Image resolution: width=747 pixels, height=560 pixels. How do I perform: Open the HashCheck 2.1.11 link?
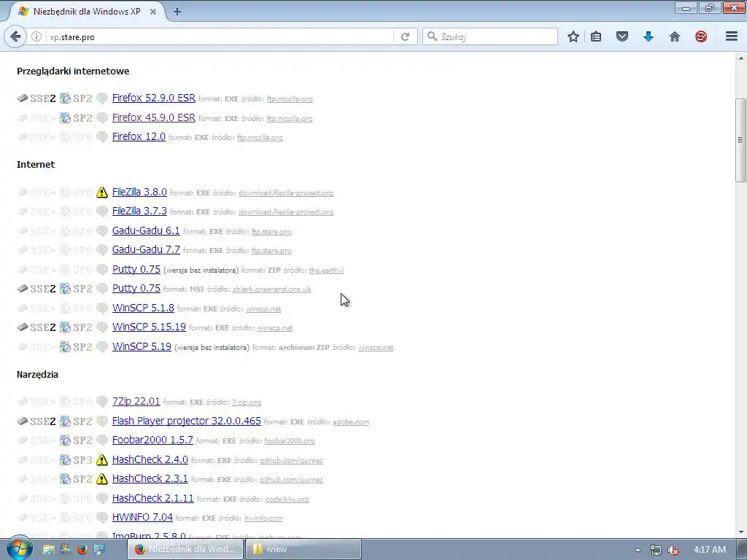coord(152,498)
